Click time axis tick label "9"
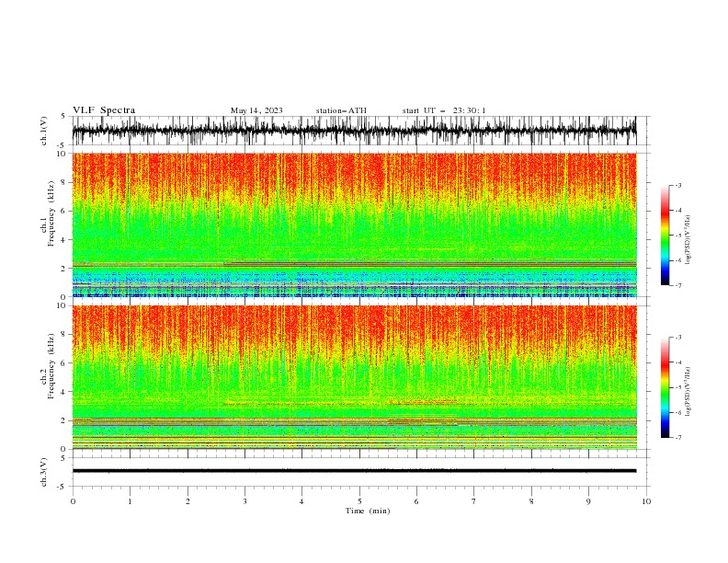Image resolution: width=728 pixels, height=563 pixels. point(588,501)
